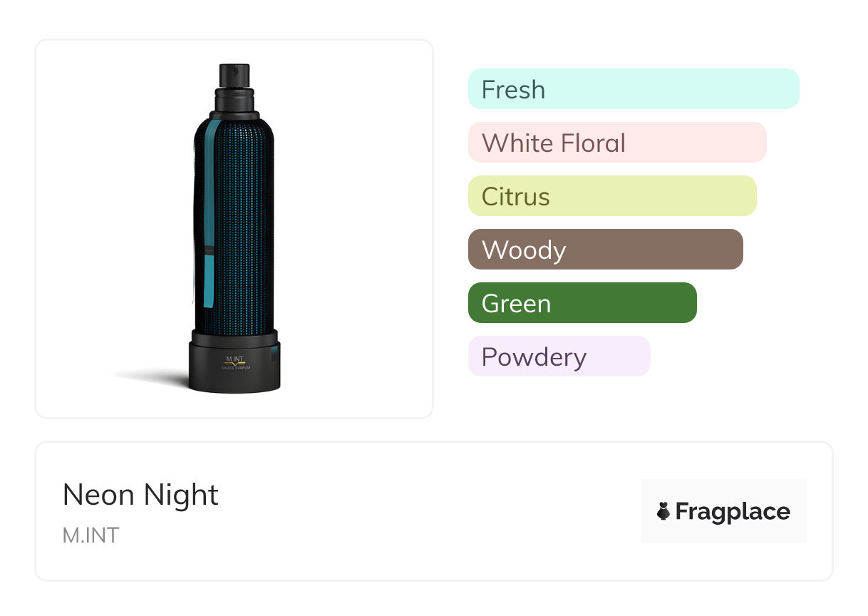Click the Powdery label text
The image size is (868, 616).
click(x=534, y=357)
